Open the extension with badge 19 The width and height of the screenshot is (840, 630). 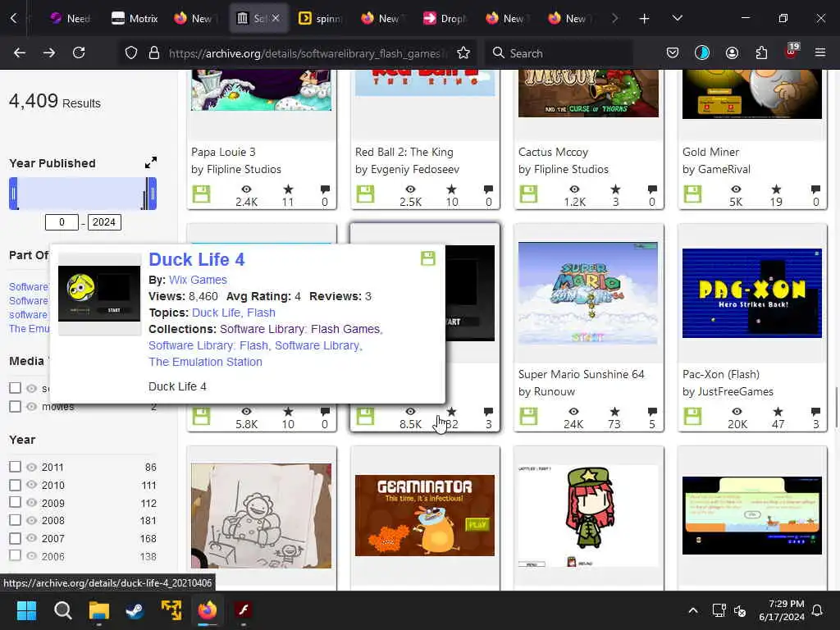click(x=792, y=52)
